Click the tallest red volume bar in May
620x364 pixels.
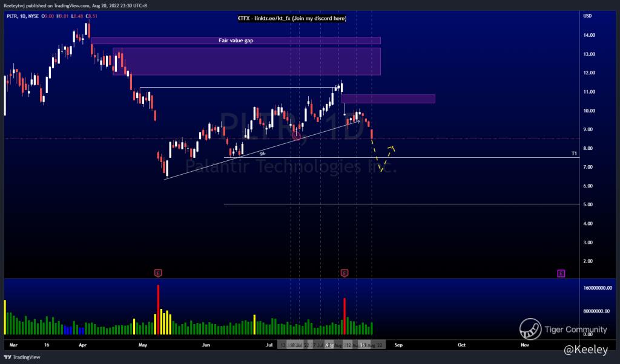pos(158,310)
